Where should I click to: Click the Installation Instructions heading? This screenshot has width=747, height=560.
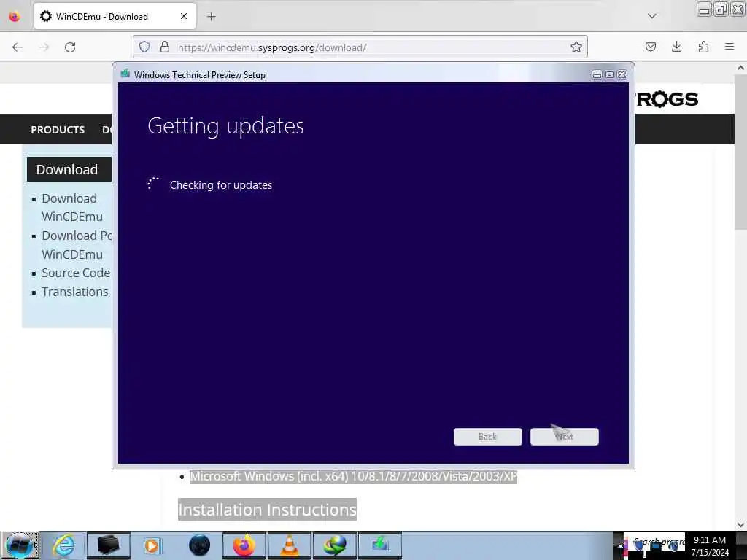coord(267,510)
